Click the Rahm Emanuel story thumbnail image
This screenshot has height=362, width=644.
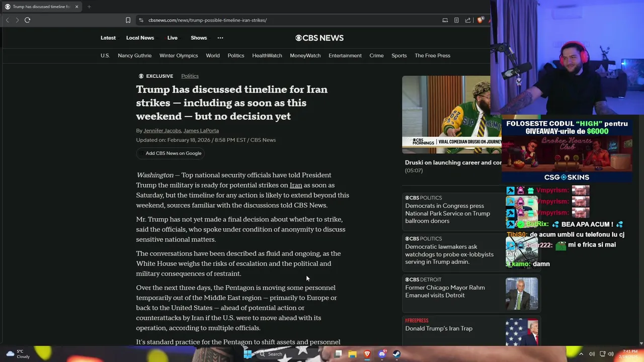522,294
